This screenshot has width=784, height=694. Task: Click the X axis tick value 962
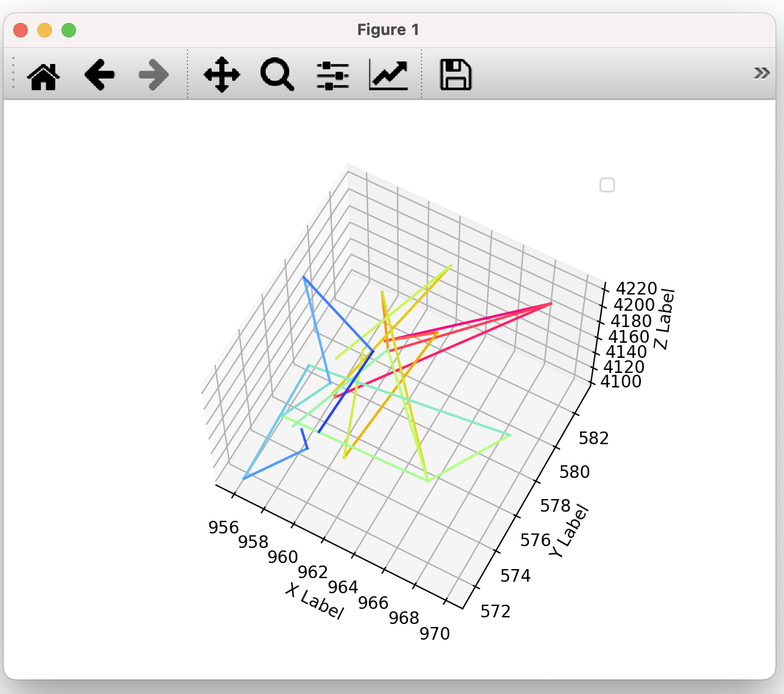point(313,571)
